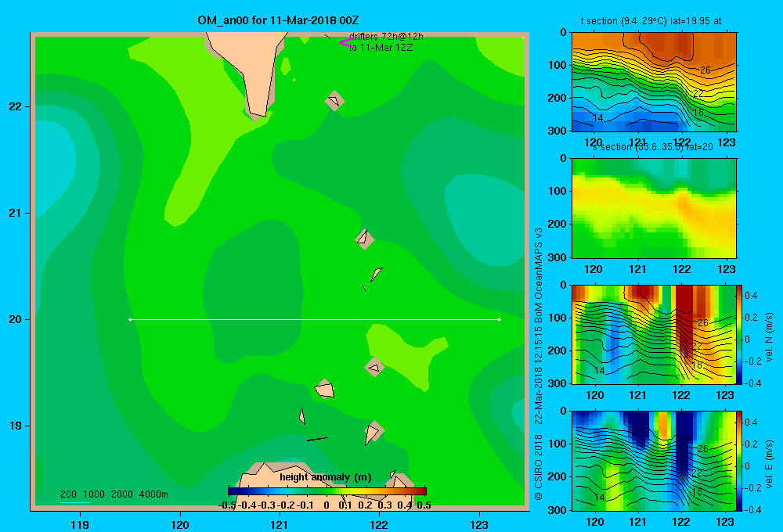
Task: Open the temperature section panel
Action: 654,82
